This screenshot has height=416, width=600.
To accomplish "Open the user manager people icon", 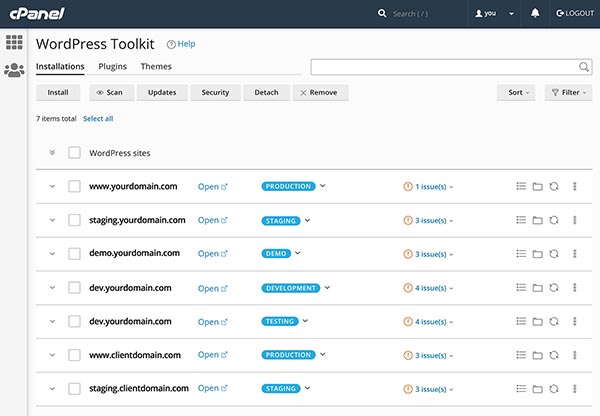I will click(14, 70).
